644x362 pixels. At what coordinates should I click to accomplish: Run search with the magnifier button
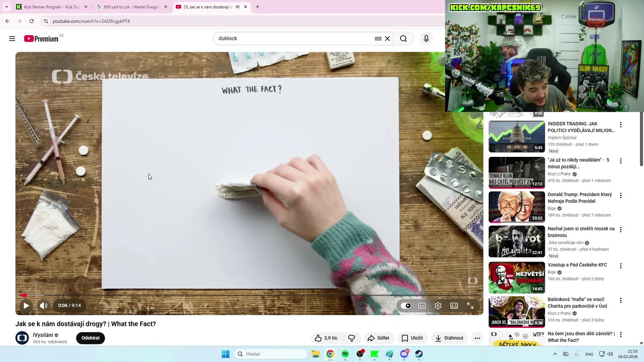point(404,39)
